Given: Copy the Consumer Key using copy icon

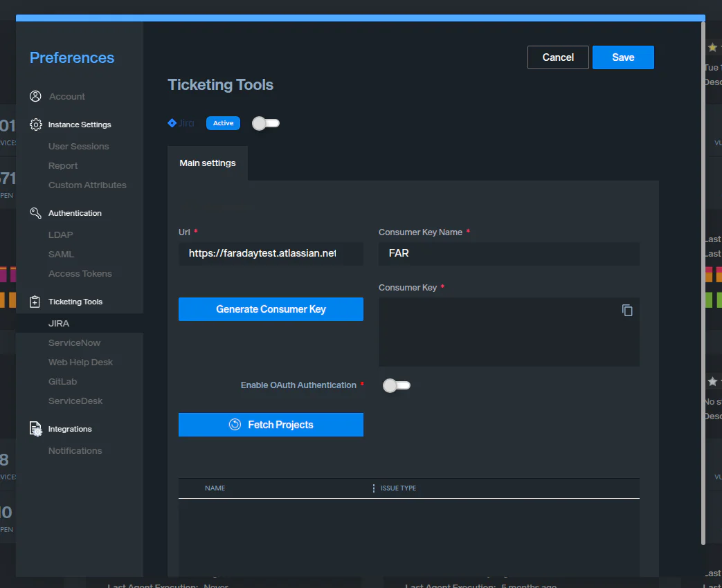Looking at the screenshot, I should [627, 311].
